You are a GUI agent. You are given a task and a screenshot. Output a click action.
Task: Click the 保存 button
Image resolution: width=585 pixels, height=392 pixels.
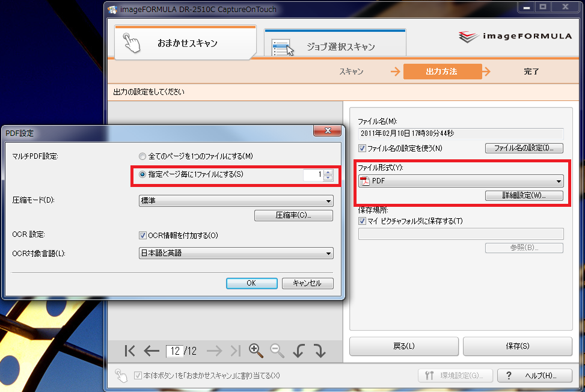tap(518, 346)
